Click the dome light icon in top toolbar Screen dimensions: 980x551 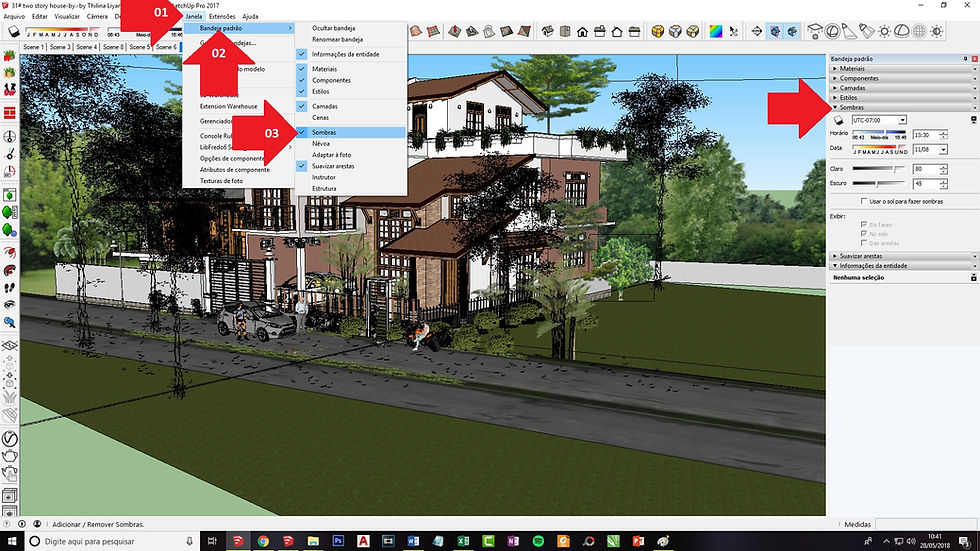pyautogui.click(x=901, y=31)
